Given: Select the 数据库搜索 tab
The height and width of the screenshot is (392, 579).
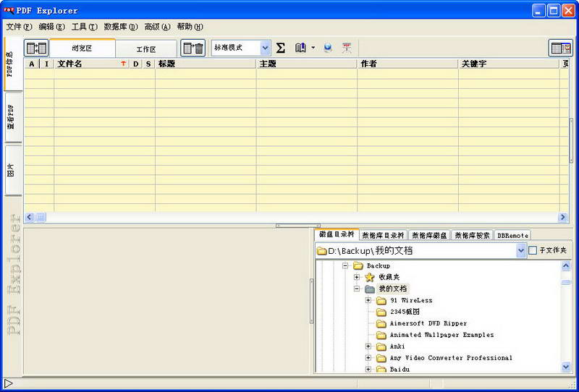Looking at the screenshot, I should pos(472,235).
